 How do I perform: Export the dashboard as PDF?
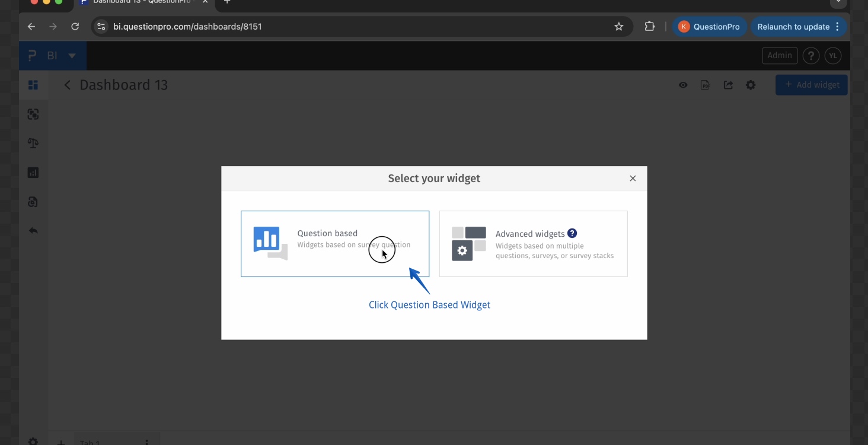(705, 85)
